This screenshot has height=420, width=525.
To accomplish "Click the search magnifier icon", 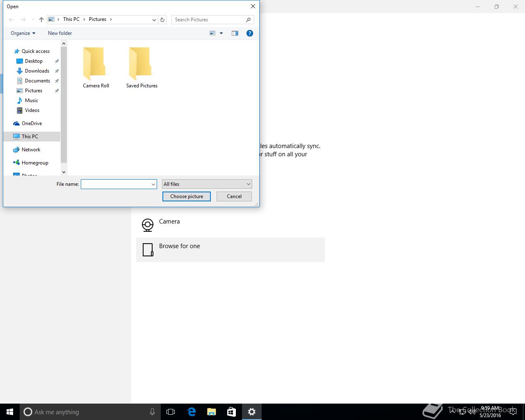I will (249, 20).
